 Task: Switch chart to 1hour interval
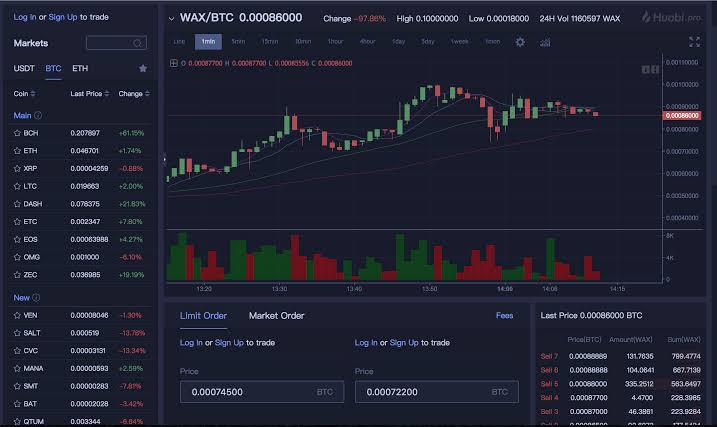click(x=335, y=42)
